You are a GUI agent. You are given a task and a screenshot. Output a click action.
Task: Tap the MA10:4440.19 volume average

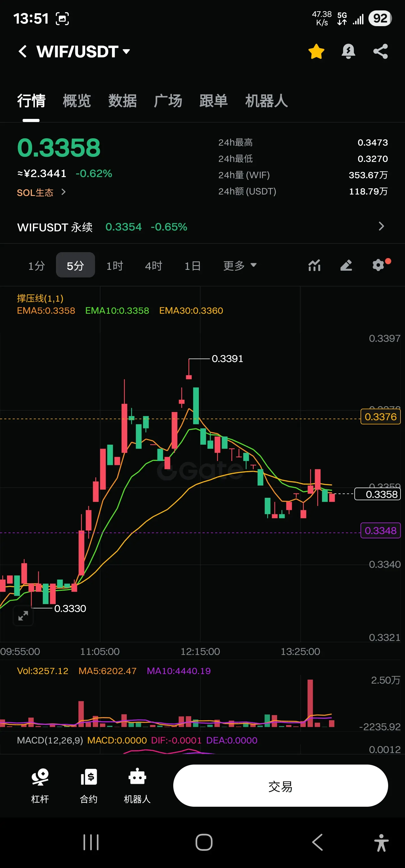click(x=179, y=671)
